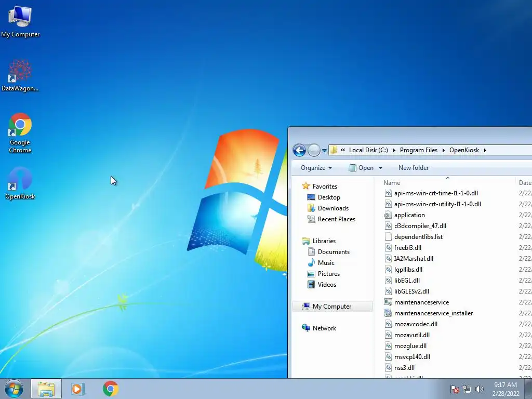The height and width of the screenshot is (399, 532).
Task: Click Windows Explorer taskbar icon
Action: (x=46, y=389)
